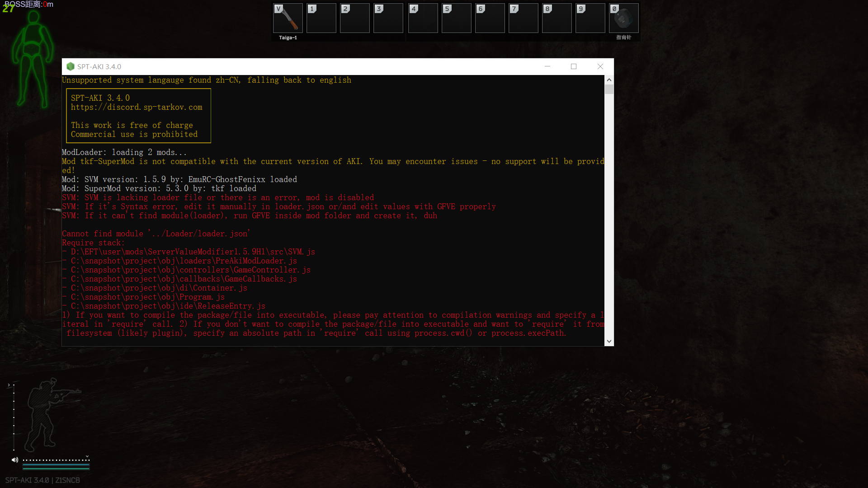Click the blue stamina bar

(56, 465)
